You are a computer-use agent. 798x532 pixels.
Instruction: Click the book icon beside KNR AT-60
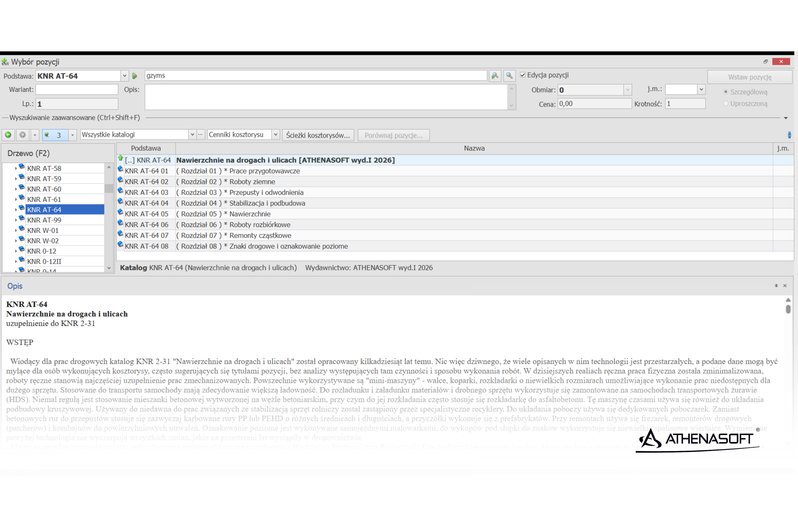pyautogui.click(x=22, y=187)
